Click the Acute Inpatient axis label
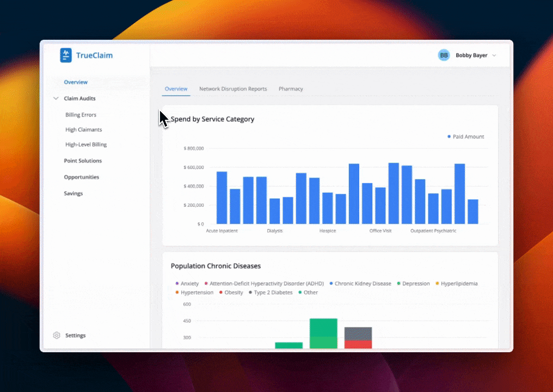Viewport: 553px width, 392px height. pyautogui.click(x=222, y=231)
